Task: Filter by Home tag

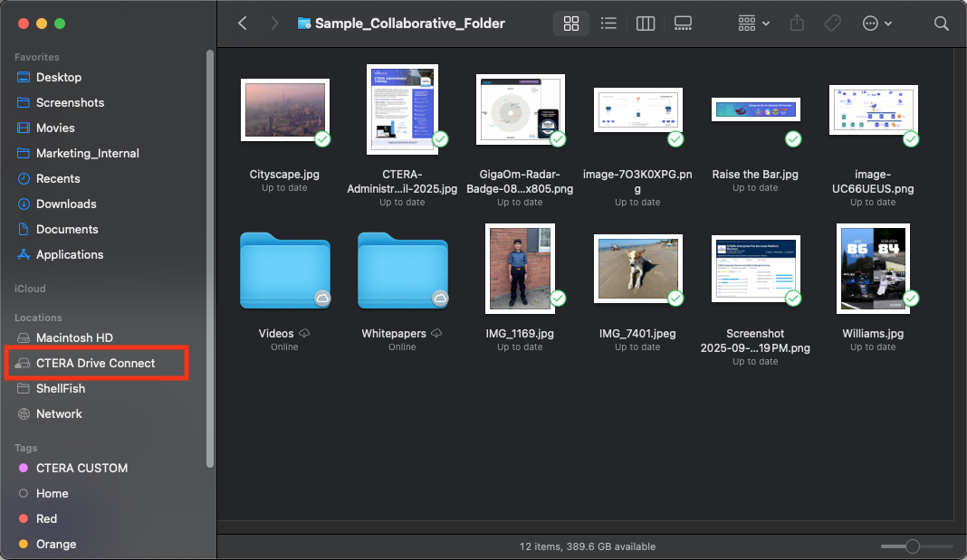Action: (52, 493)
